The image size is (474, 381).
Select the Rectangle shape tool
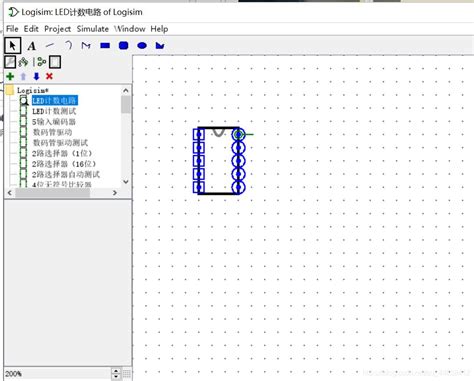[x=105, y=45]
